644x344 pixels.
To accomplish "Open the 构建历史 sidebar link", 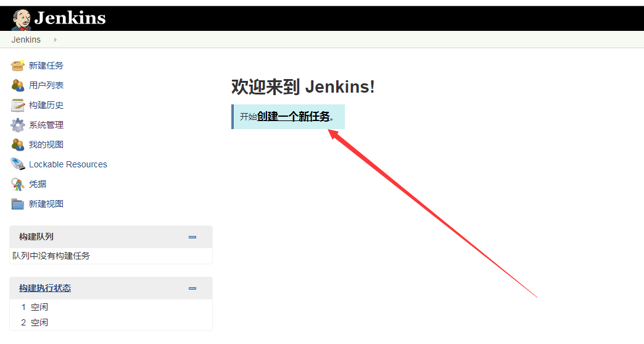I will click(46, 105).
